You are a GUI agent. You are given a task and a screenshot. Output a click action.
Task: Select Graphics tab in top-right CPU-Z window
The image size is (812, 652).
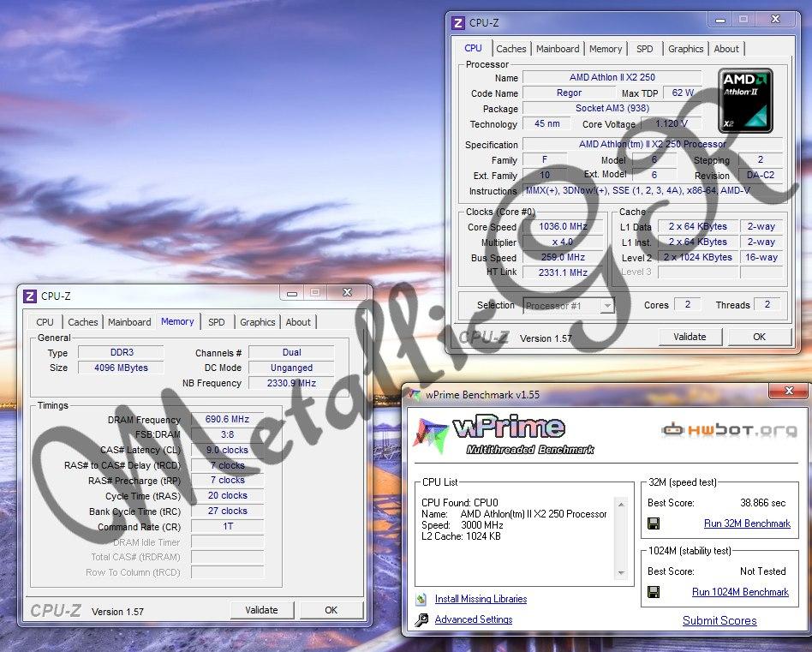[x=685, y=49]
